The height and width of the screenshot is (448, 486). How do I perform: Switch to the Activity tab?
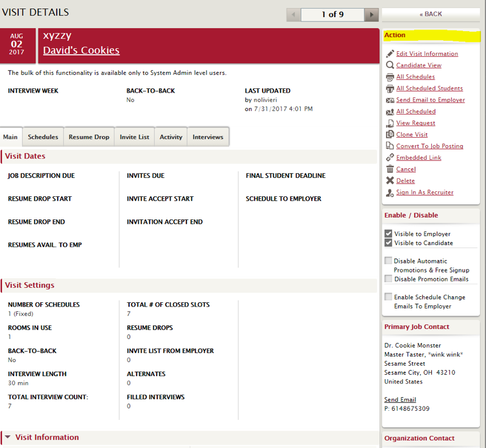point(171,137)
